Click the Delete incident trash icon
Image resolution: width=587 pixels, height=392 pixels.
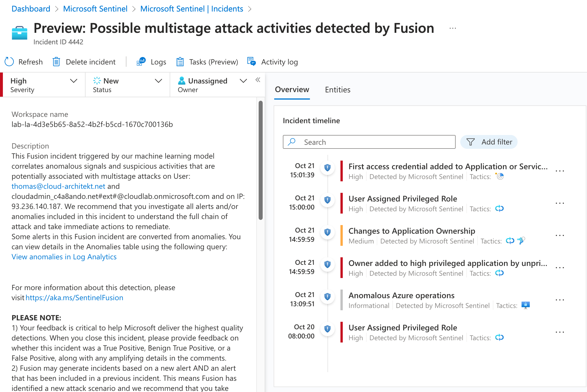[56, 62]
